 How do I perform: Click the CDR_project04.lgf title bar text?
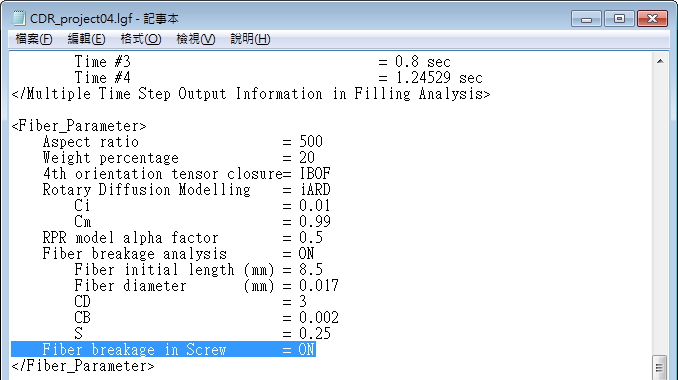point(104,19)
